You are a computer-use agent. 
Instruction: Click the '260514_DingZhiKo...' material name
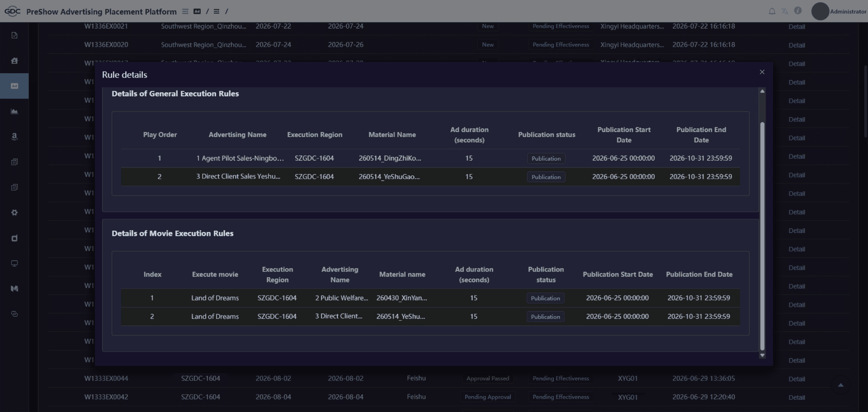(x=390, y=158)
